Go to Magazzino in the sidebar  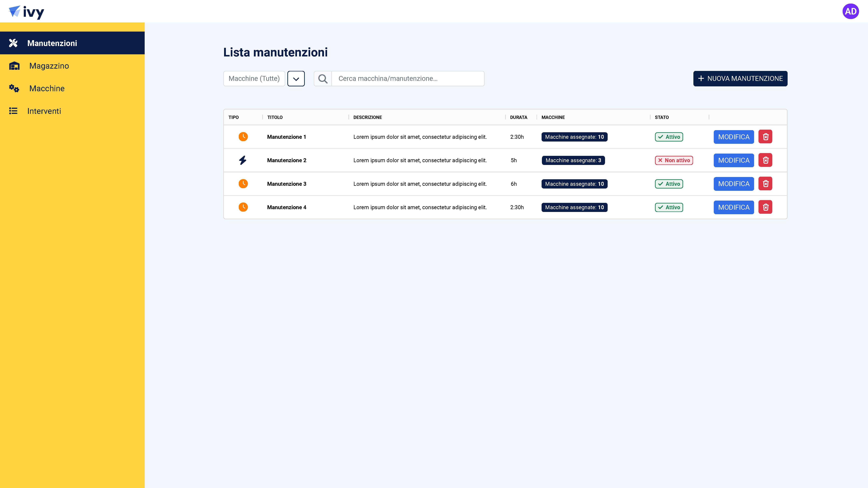tap(72, 66)
